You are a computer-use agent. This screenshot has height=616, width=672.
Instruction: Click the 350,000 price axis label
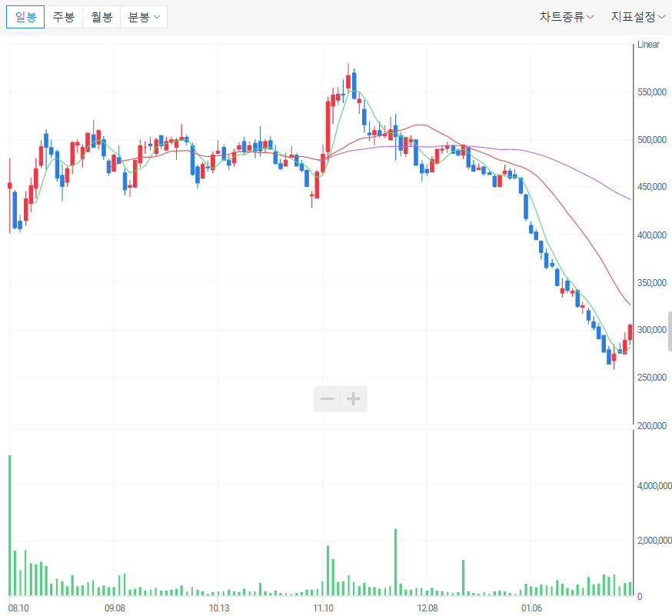tap(652, 283)
